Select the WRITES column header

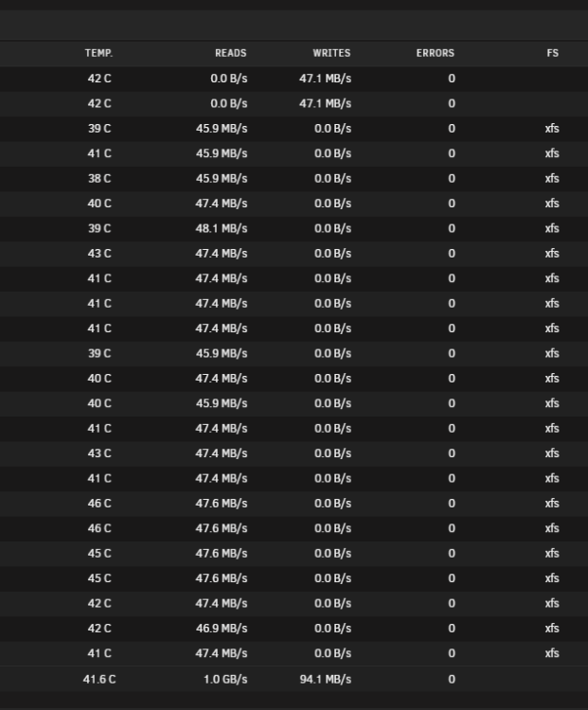tap(331, 53)
